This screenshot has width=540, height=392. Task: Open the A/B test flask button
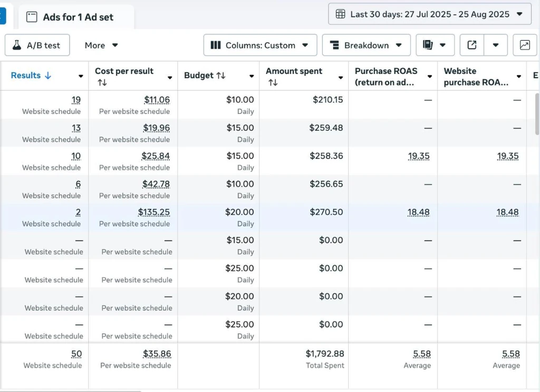[x=37, y=45]
